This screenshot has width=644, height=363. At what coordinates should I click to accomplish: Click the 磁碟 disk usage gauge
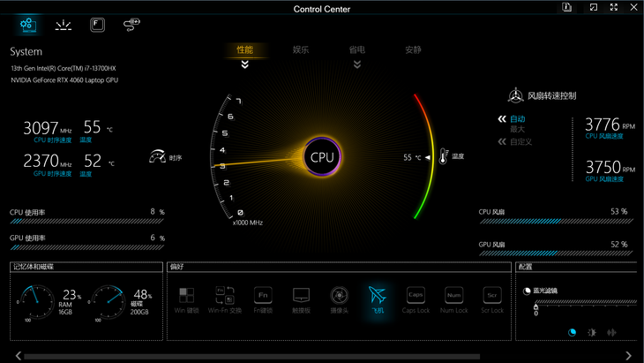pos(109,303)
